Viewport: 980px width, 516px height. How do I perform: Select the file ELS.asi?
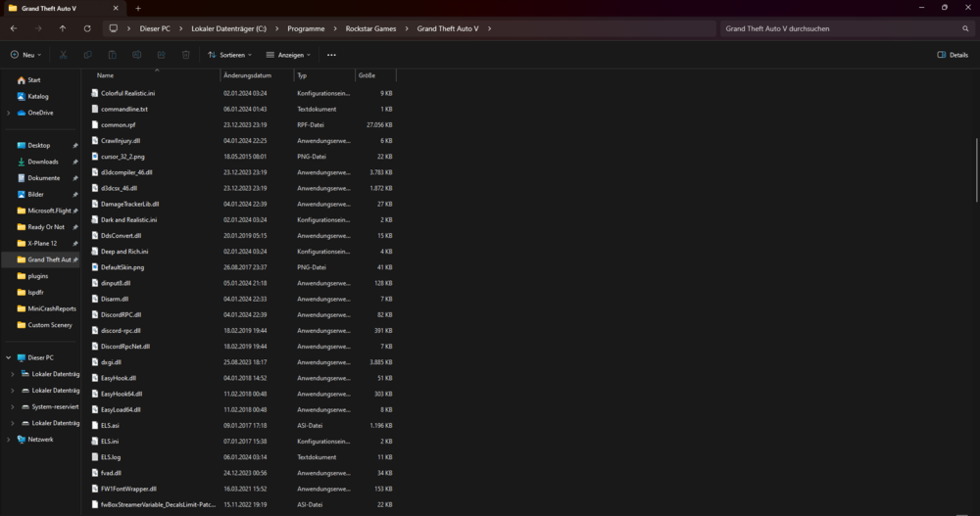click(x=110, y=425)
